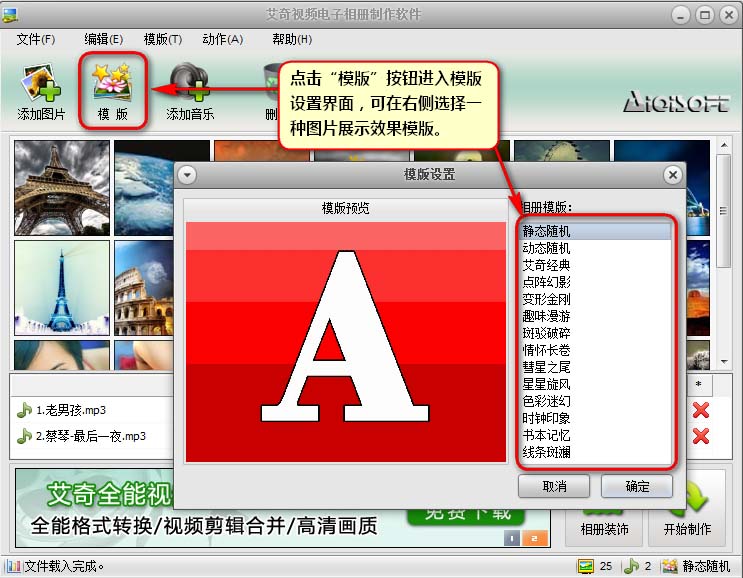743x578 pixels.
Task: Click the 静态随机 status bar text
Action: pyautogui.click(x=706, y=566)
